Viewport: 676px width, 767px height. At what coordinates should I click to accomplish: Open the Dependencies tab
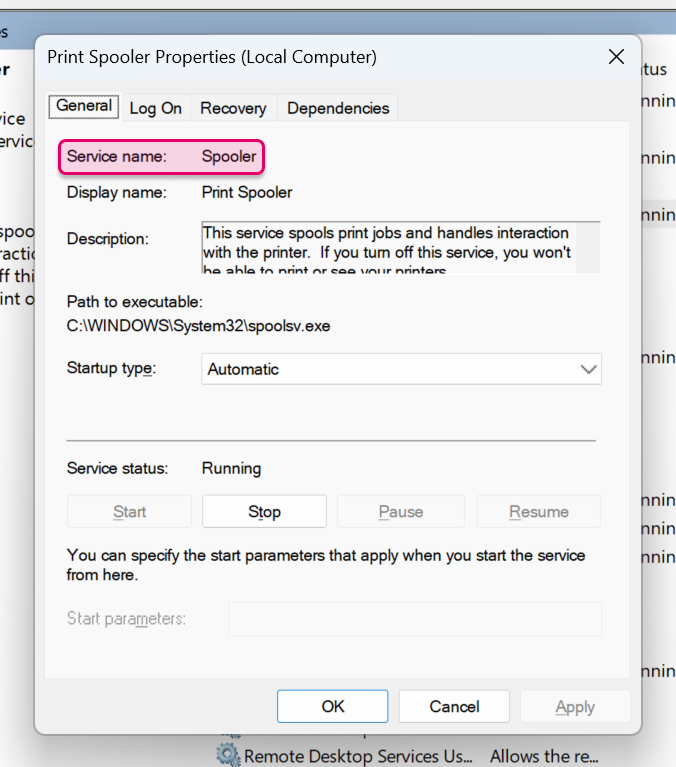coord(338,108)
